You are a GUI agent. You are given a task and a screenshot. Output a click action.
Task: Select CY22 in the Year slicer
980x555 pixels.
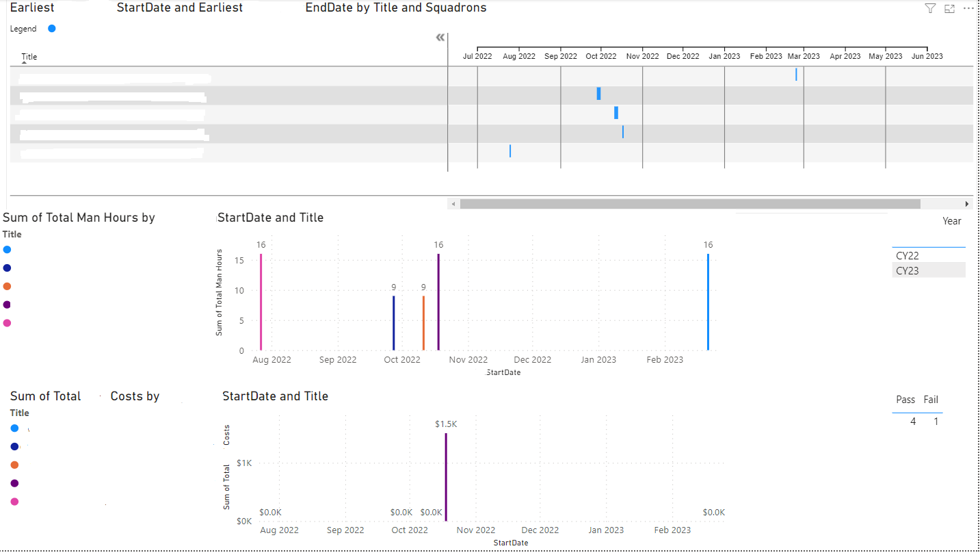(929, 255)
